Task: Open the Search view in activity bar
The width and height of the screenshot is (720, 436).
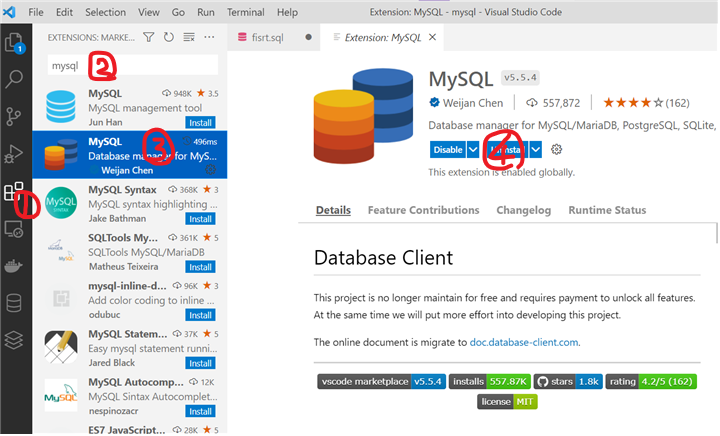Action: 14,79
